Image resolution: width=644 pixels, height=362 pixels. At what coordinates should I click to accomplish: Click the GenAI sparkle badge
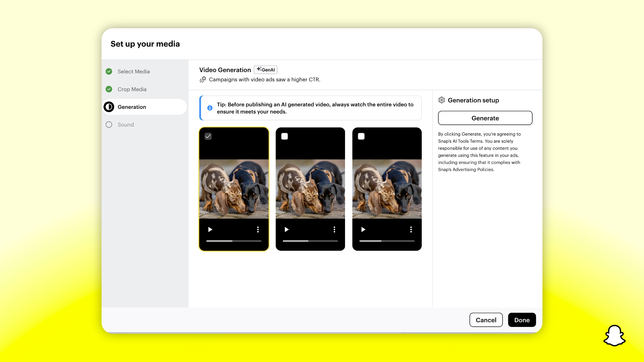[265, 70]
